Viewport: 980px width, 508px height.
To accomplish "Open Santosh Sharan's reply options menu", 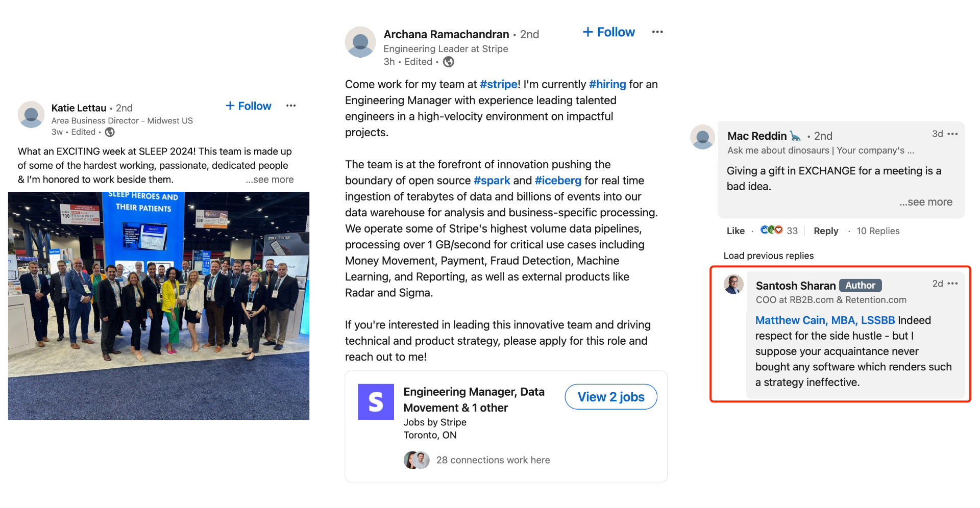I will coord(952,284).
